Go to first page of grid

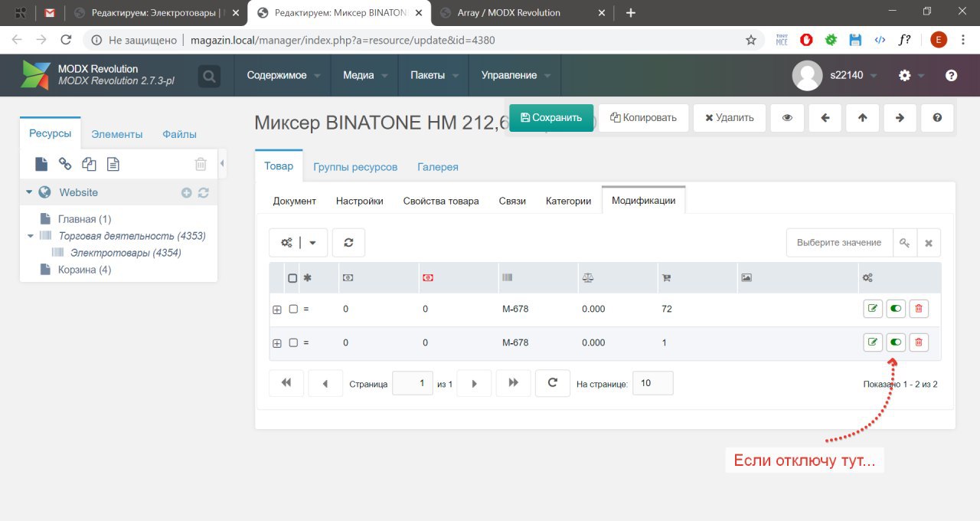tap(286, 383)
